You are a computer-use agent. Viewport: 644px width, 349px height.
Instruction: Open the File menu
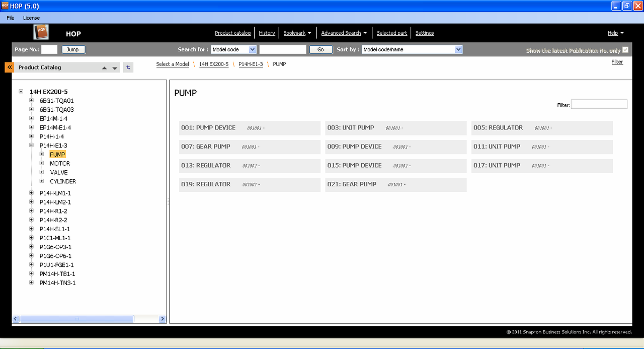click(x=11, y=18)
